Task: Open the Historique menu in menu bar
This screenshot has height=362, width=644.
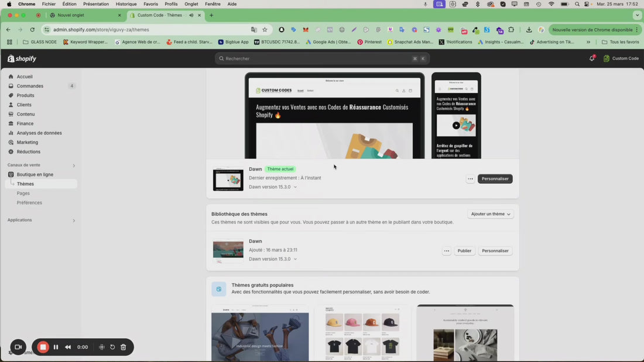Action: click(126, 4)
